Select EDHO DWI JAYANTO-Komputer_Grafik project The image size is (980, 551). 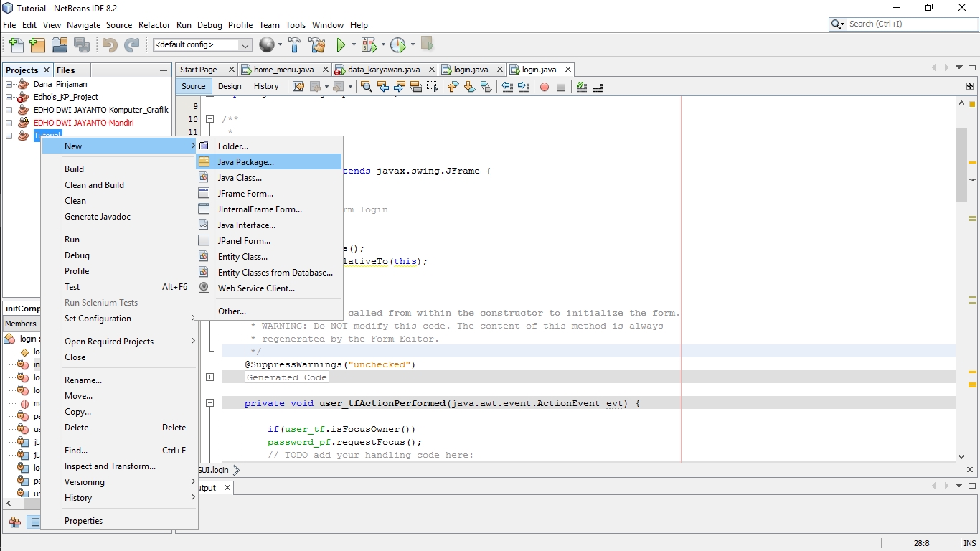(101, 110)
